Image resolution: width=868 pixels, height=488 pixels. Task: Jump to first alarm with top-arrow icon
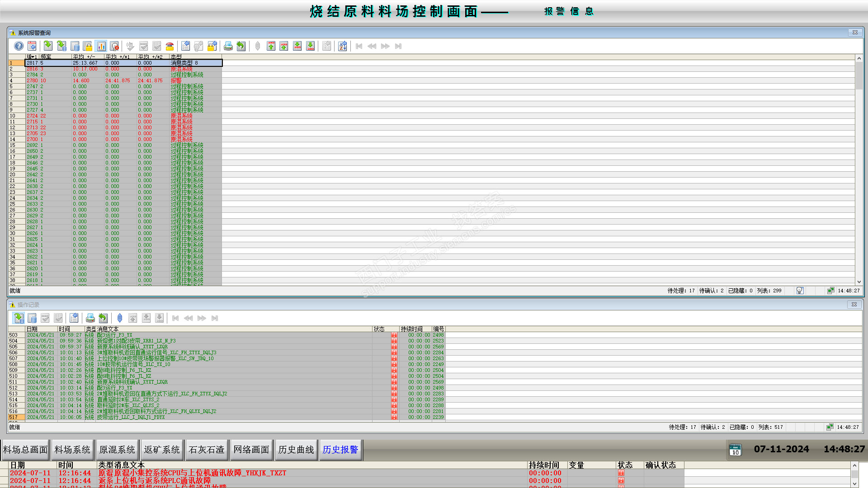(x=271, y=46)
